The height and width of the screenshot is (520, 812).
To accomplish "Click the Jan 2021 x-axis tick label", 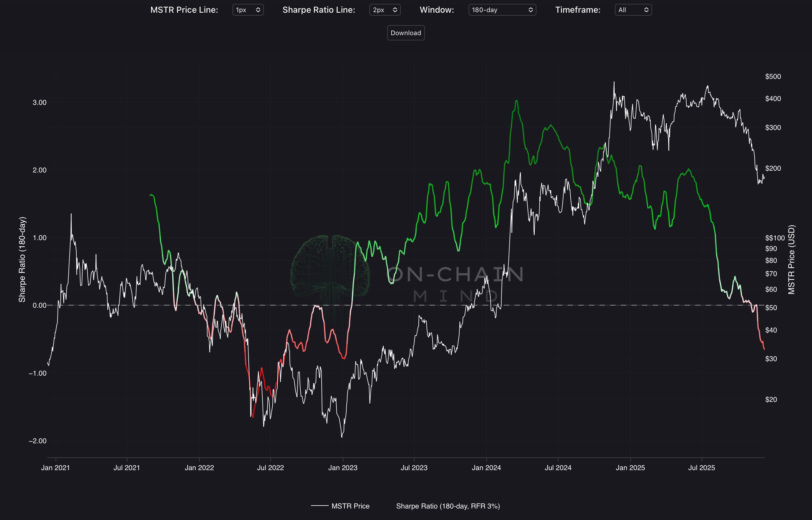I will click(x=55, y=468).
